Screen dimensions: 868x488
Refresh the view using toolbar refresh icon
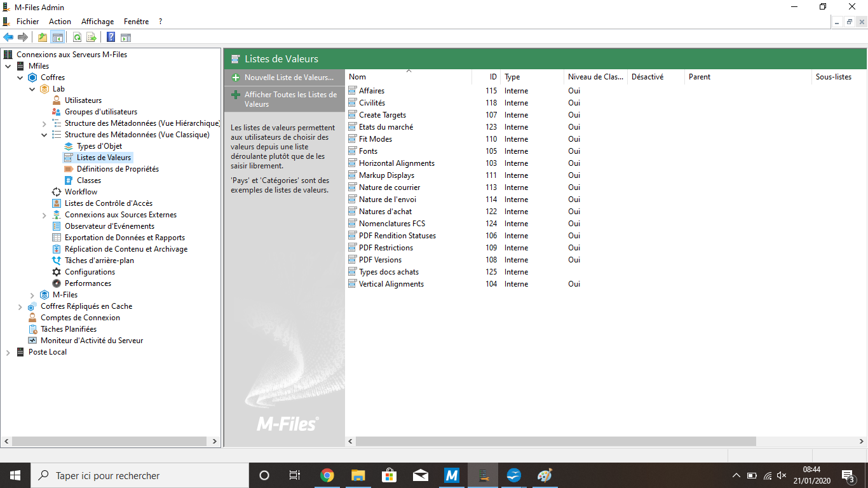[77, 37]
